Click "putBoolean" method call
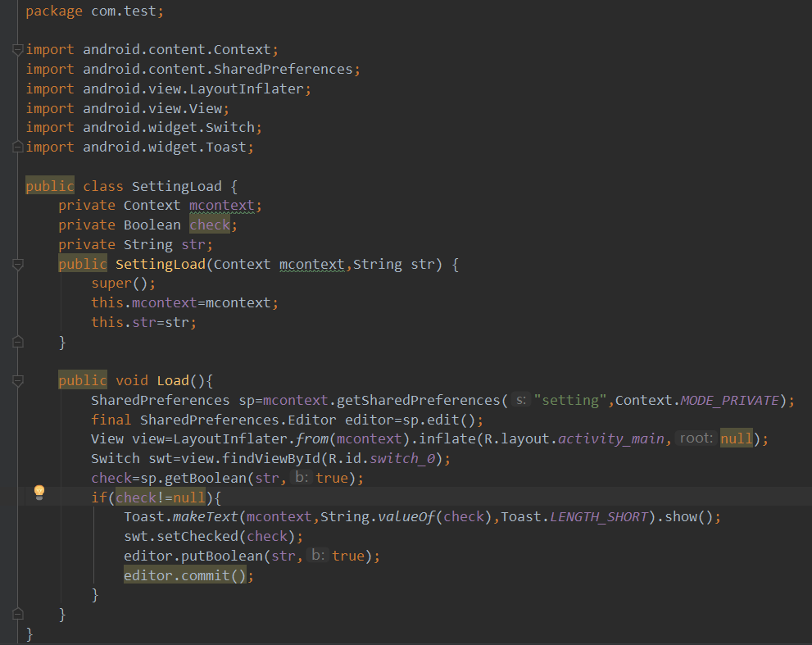The height and width of the screenshot is (645, 812). click(222, 556)
